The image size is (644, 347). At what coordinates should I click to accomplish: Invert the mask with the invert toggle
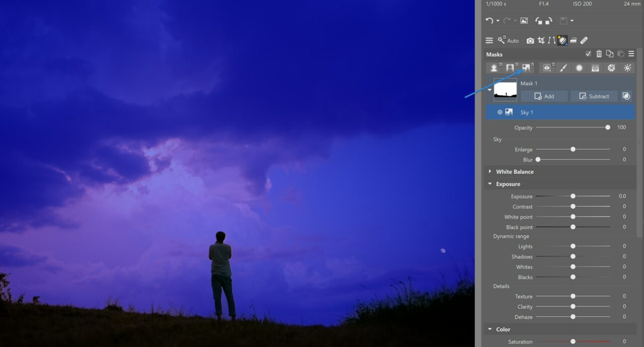click(x=626, y=96)
